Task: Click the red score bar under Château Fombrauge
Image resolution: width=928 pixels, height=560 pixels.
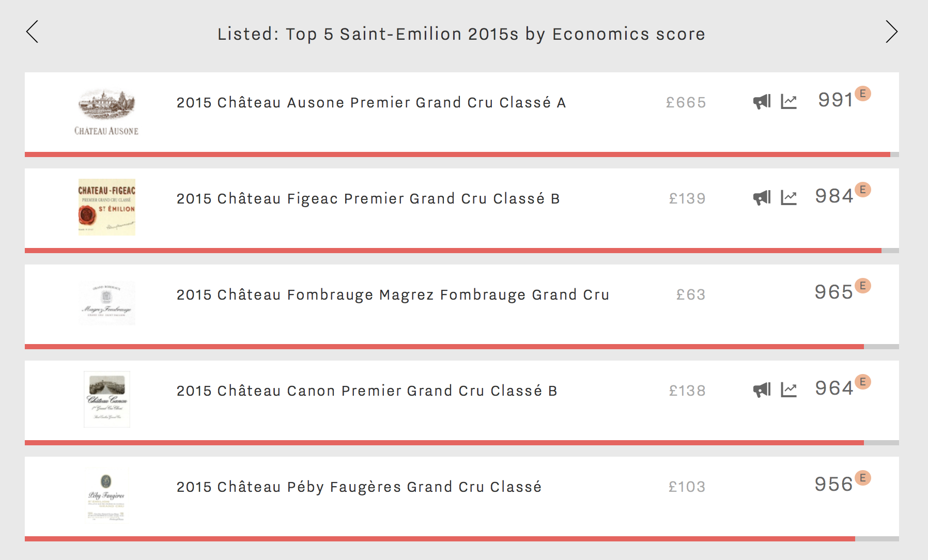Action: point(444,347)
